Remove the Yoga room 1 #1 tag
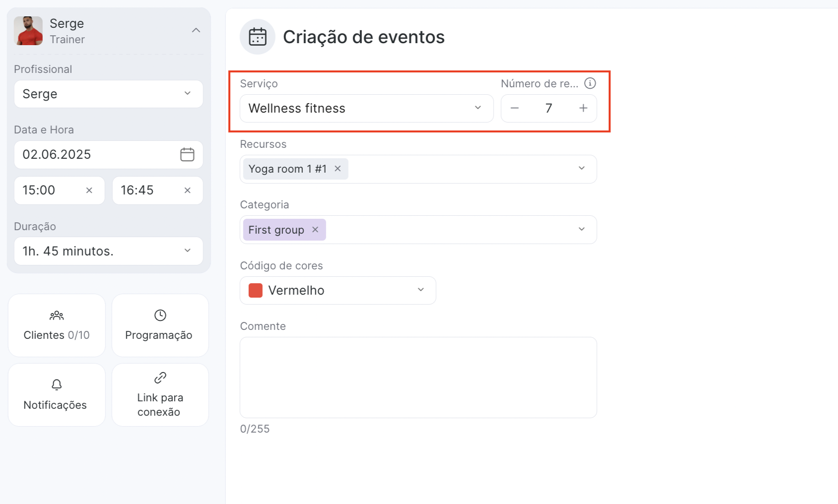This screenshot has width=838, height=504. pyautogui.click(x=338, y=169)
